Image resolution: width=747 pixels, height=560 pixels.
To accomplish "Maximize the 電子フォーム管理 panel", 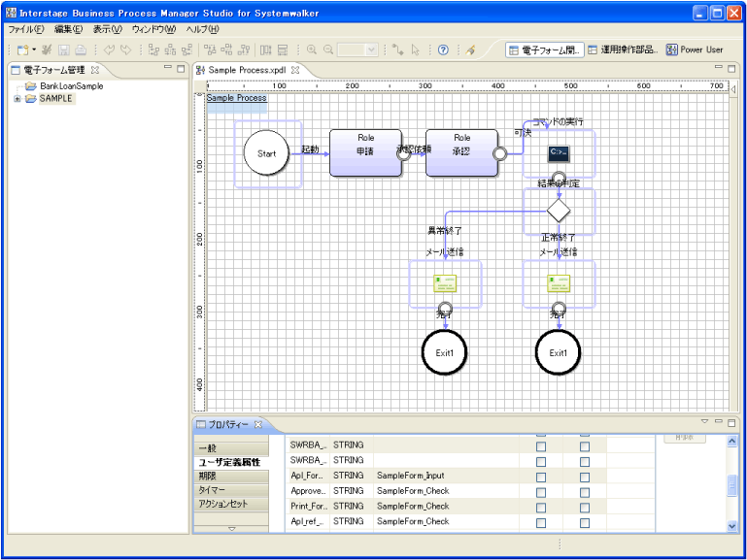I will (181, 69).
